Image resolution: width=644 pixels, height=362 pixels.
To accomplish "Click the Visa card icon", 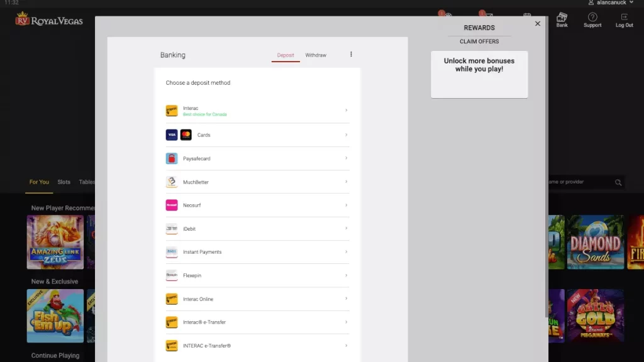I will coord(172,134).
